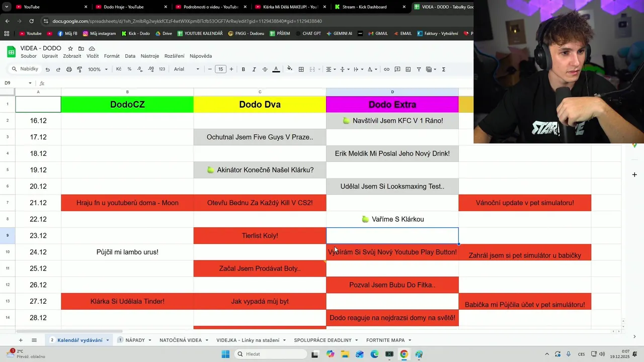644x362 pixels.
Task: Insert a link via toolbar icon
Action: click(x=386, y=69)
